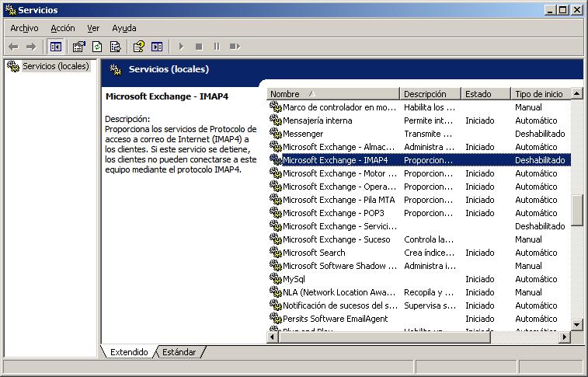This screenshot has width=588, height=377.
Task: Click the Back arrow in toolbar
Action: point(13,47)
